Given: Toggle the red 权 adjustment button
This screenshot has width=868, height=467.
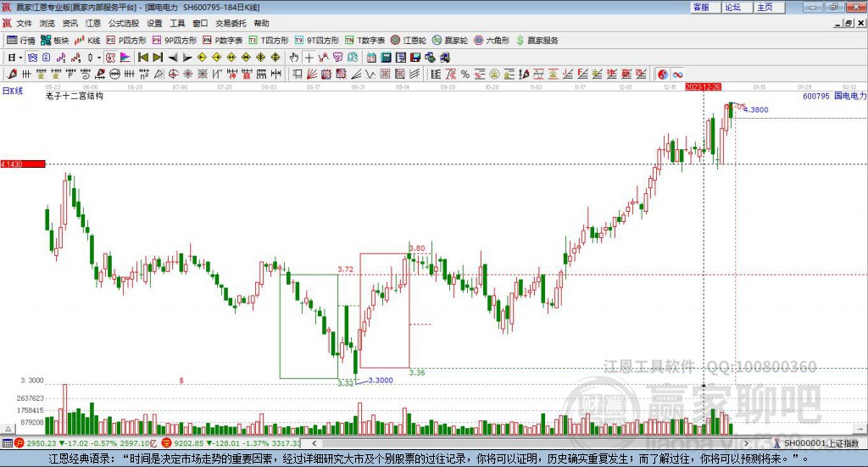Looking at the screenshot, I should pyautogui.click(x=111, y=58).
